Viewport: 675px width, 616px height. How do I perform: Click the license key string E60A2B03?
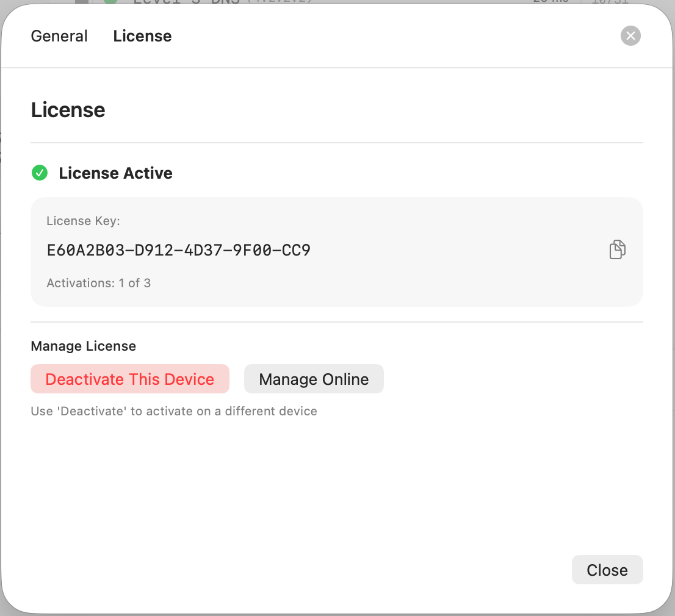point(178,250)
